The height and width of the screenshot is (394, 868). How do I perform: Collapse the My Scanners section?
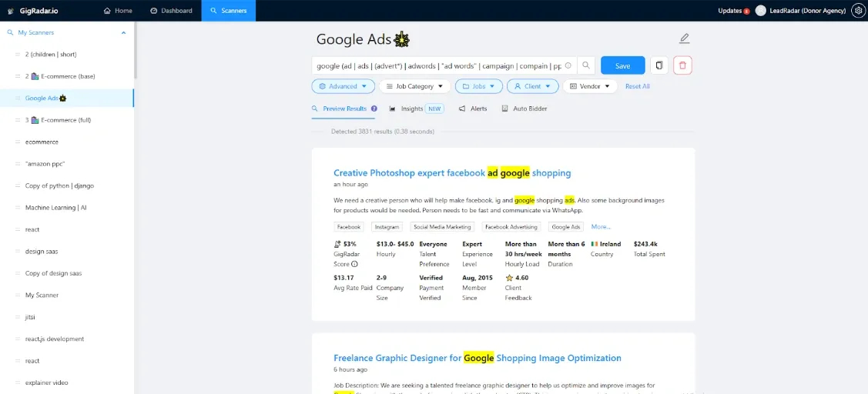point(123,32)
